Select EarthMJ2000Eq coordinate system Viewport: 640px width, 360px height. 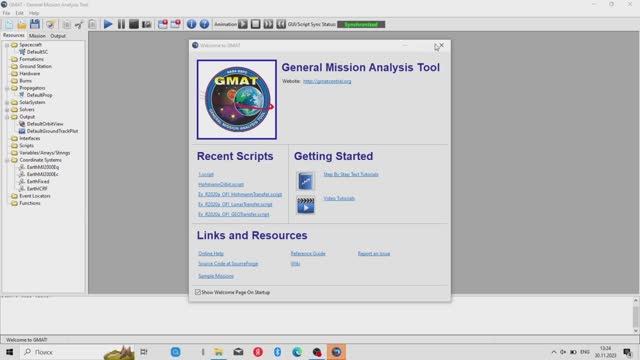42,167
